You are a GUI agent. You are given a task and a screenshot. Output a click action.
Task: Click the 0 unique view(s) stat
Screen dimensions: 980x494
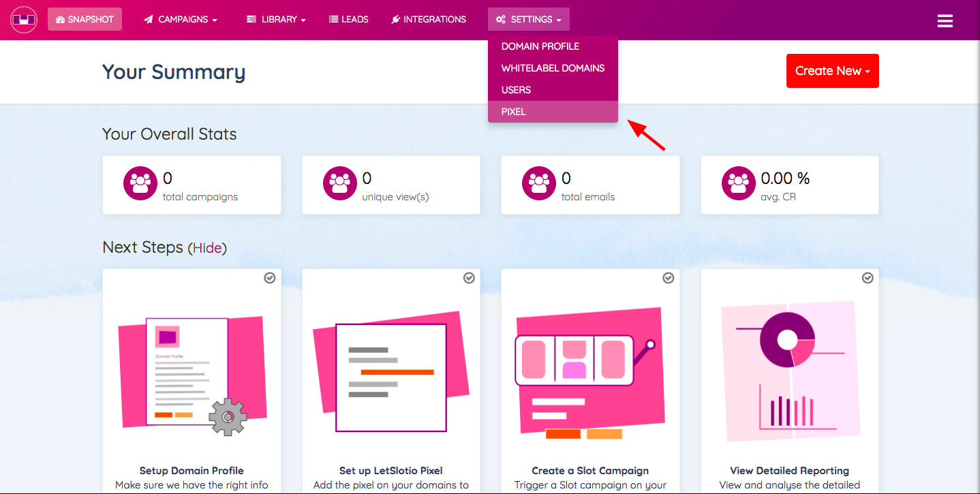391,185
